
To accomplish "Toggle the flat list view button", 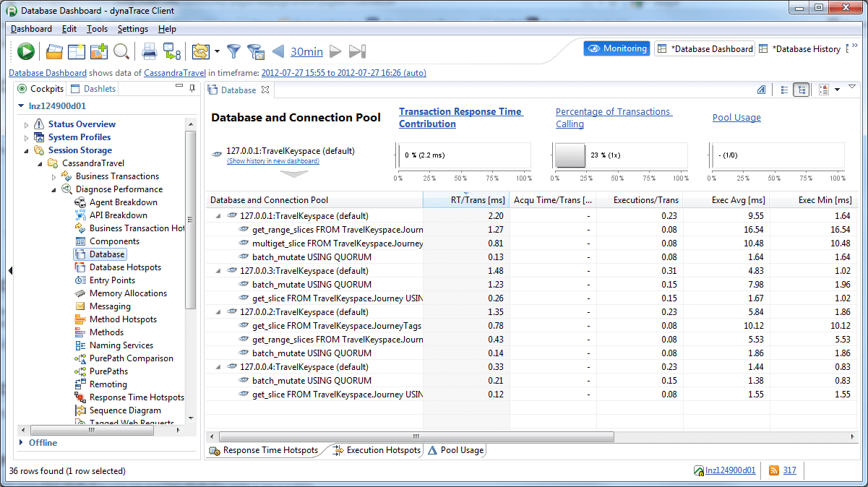I will point(784,90).
